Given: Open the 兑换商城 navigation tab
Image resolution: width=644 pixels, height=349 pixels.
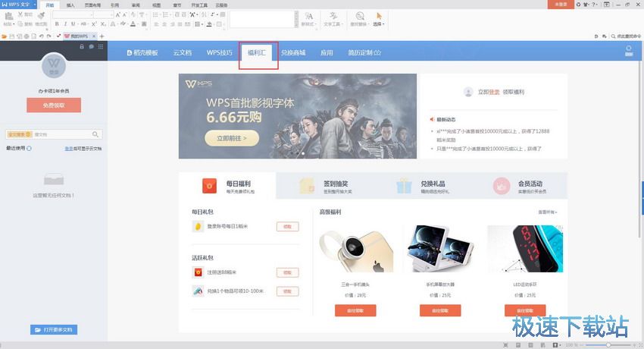Looking at the screenshot, I should (x=293, y=52).
